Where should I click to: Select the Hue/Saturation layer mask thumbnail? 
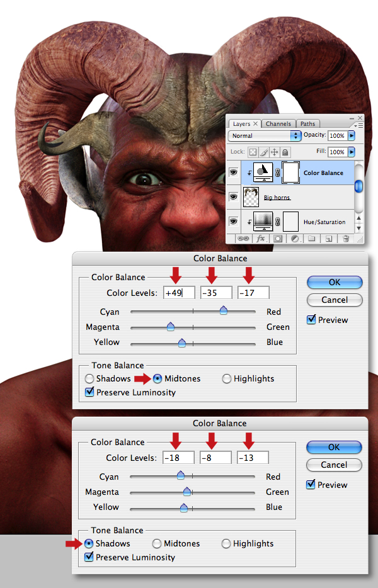[290, 222]
